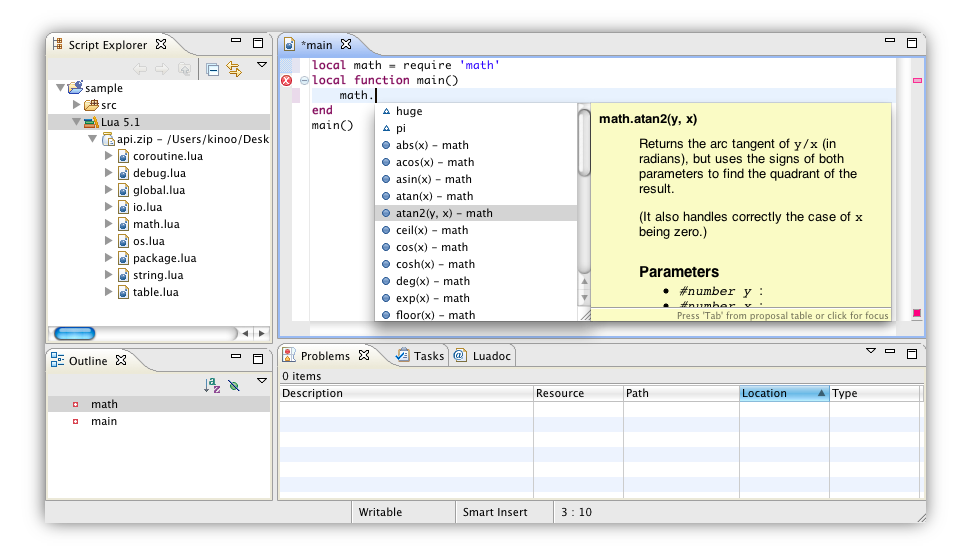The height and width of the screenshot is (554, 970).
Task: Choose atan2(y, x) - math proposal
Action: pyautogui.click(x=476, y=213)
